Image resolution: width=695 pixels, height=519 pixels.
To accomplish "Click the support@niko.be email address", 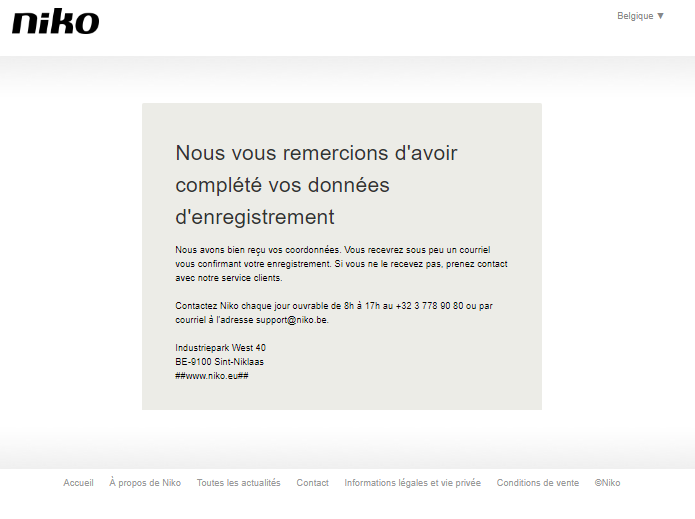I will click(x=292, y=320).
